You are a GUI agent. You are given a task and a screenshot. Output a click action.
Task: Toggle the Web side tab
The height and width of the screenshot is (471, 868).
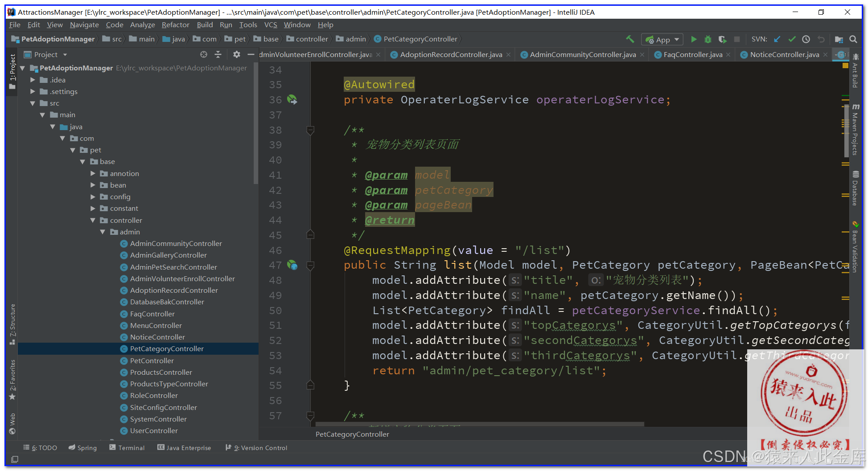(12, 423)
